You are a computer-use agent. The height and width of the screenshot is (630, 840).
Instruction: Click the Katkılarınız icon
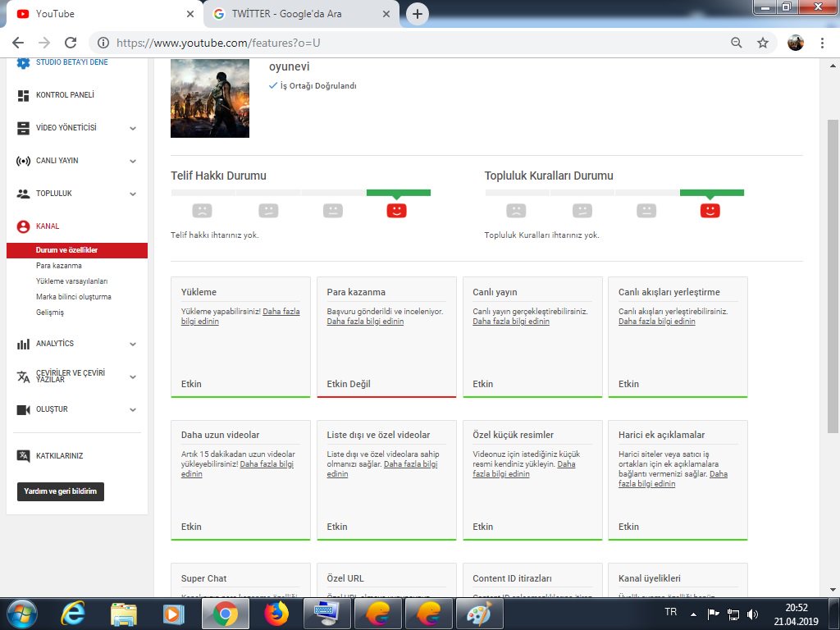[x=23, y=456]
